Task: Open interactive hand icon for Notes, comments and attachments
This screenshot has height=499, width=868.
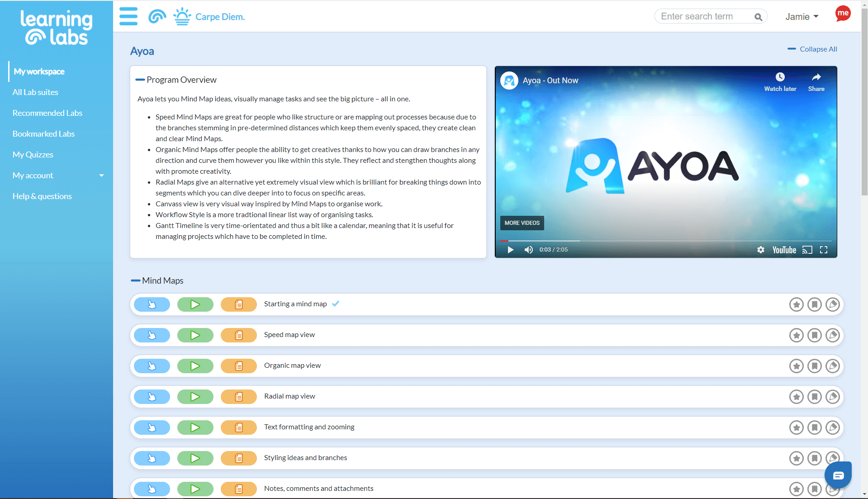Action: pos(152,489)
